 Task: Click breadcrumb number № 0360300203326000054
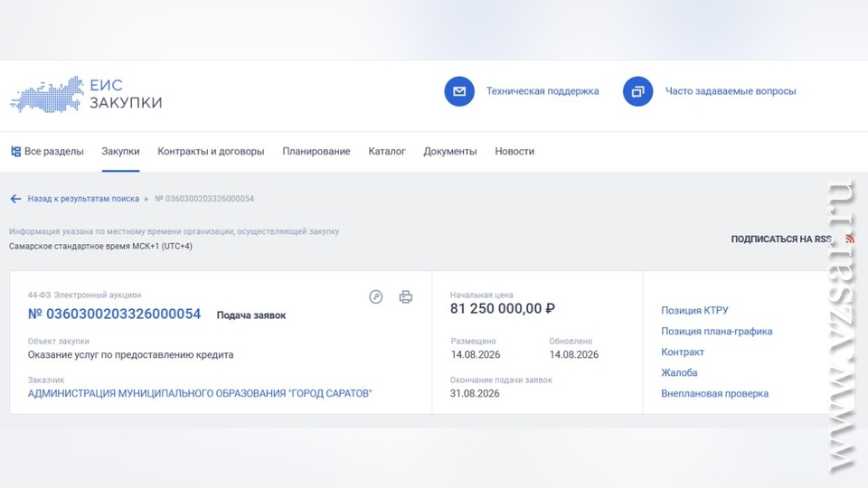coord(204,199)
